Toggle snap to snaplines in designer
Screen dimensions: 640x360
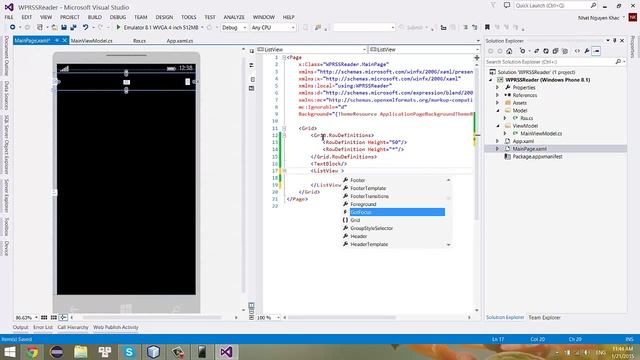click(x=63, y=317)
